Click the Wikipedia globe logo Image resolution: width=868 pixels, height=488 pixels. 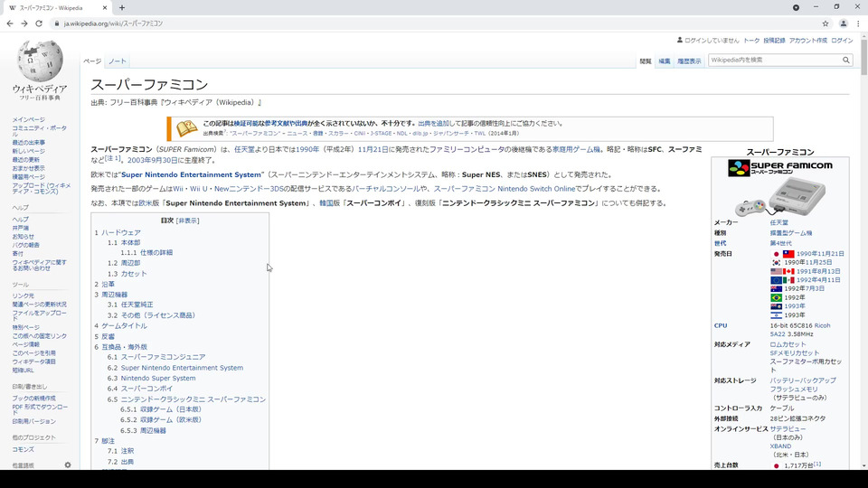pos(39,61)
